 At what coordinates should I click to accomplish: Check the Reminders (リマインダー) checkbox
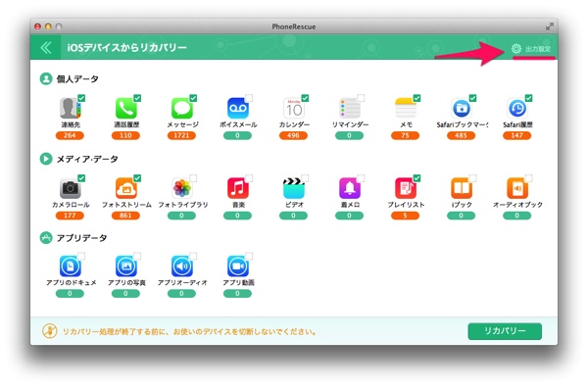coord(361,98)
